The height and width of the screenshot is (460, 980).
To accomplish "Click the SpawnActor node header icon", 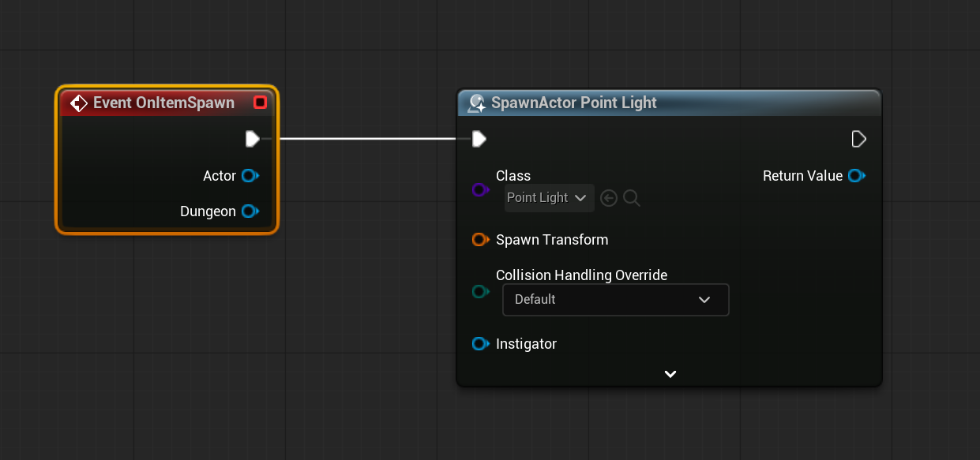I will [476, 103].
